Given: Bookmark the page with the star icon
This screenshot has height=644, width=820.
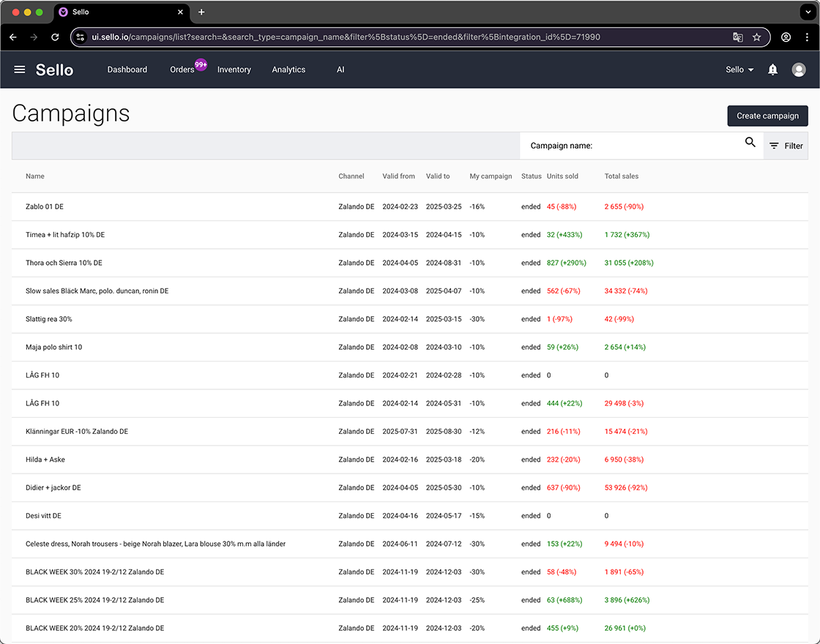Looking at the screenshot, I should coord(757,37).
